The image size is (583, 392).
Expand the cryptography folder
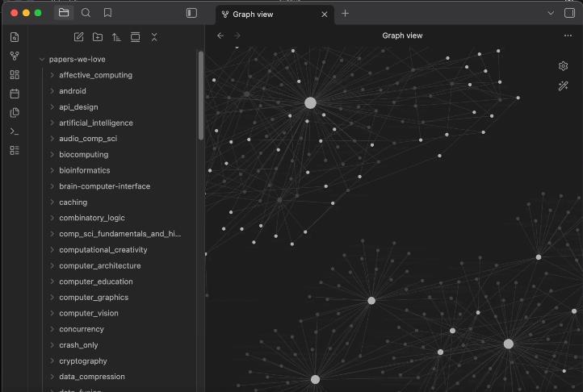pyautogui.click(x=52, y=361)
